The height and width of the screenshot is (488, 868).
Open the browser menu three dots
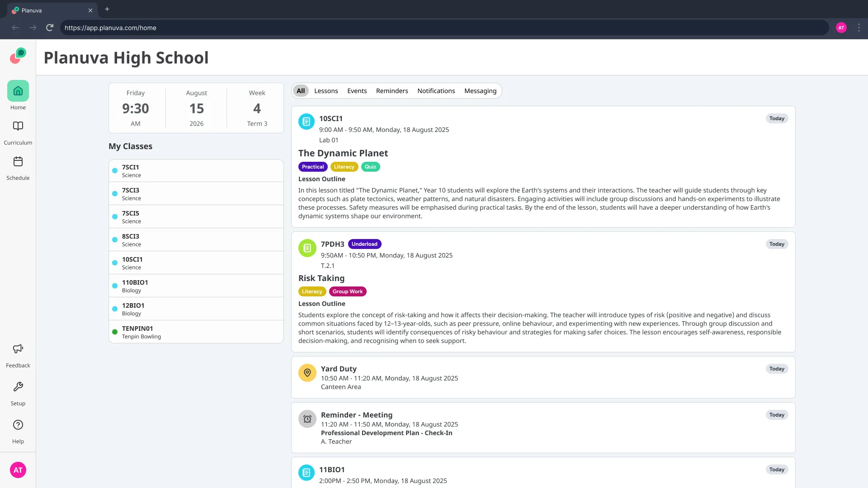859,28
